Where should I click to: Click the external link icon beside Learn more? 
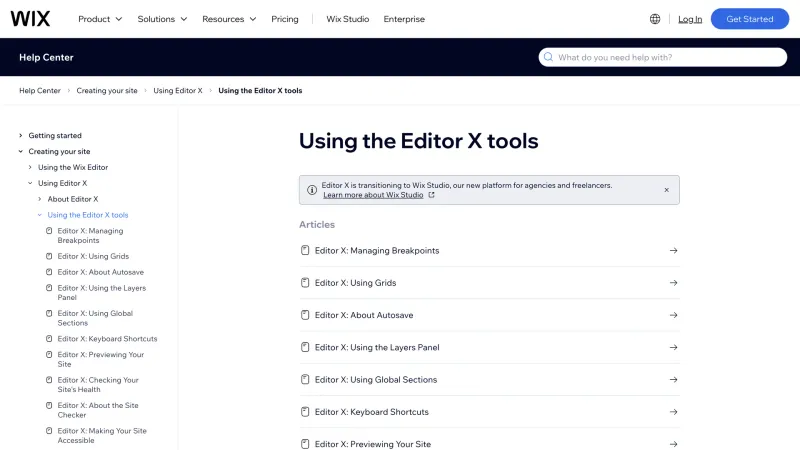click(431, 195)
